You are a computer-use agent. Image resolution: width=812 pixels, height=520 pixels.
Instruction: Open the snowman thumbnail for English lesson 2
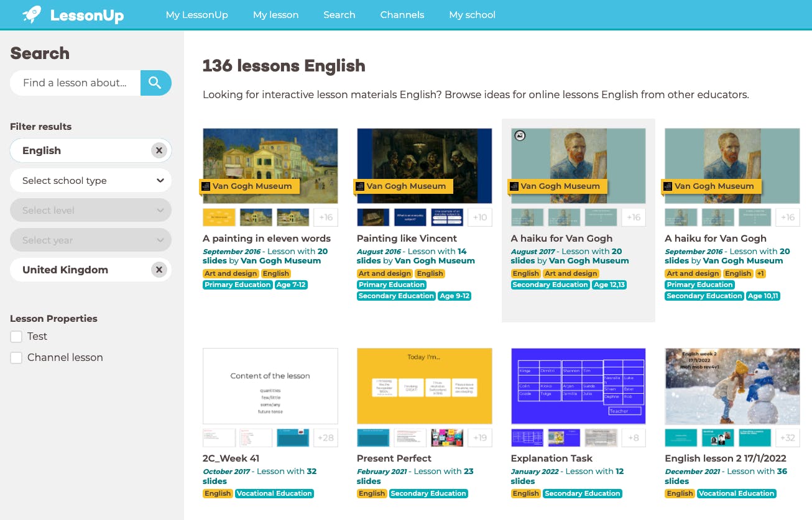732,386
